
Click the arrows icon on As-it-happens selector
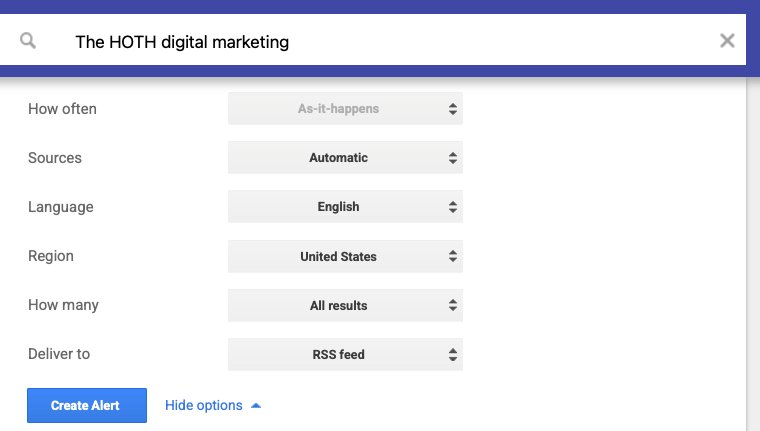tap(452, 109)
